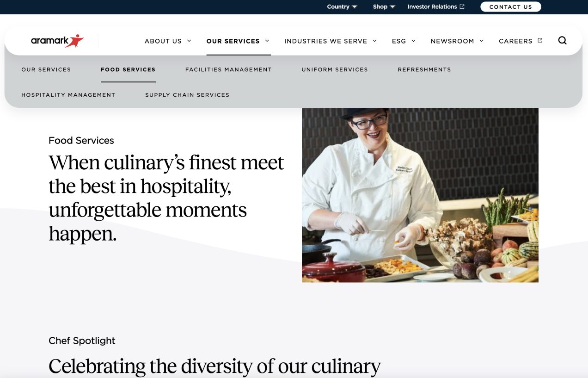Expand the About Us chevron
The height and width of the screenshot is (378, 588).
point(189,41)
